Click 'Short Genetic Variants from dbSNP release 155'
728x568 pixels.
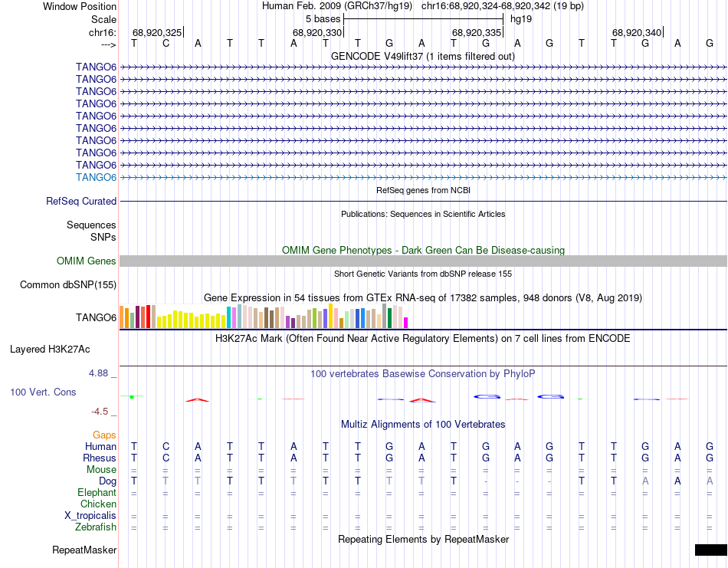423,274
